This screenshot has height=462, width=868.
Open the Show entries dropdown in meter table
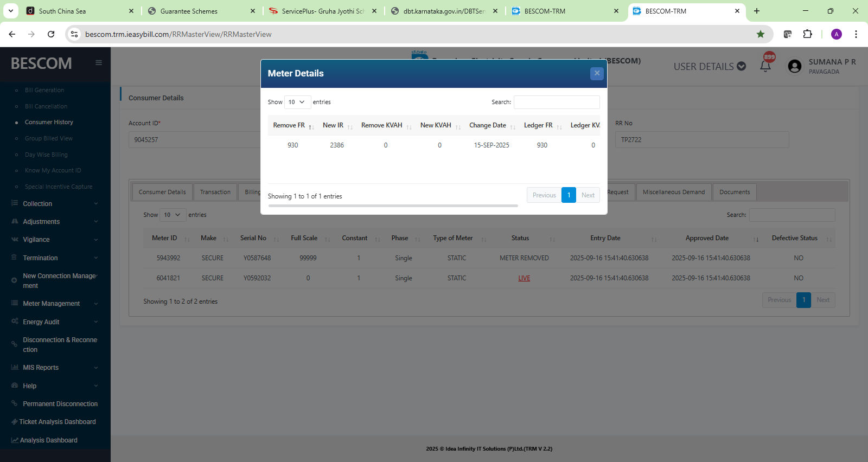pyautogui.click(x=173, y=215)
